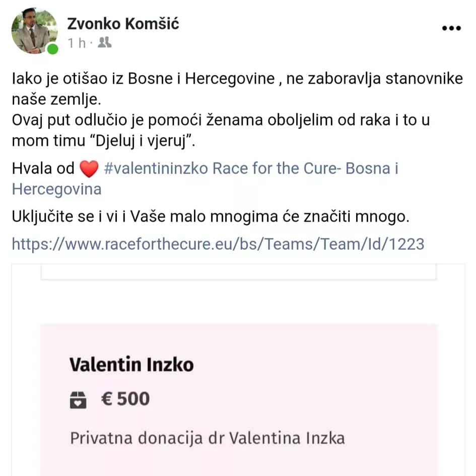Open the three-dot post options menu
Screen dimensions: 476x476
(x=451, y=28)
